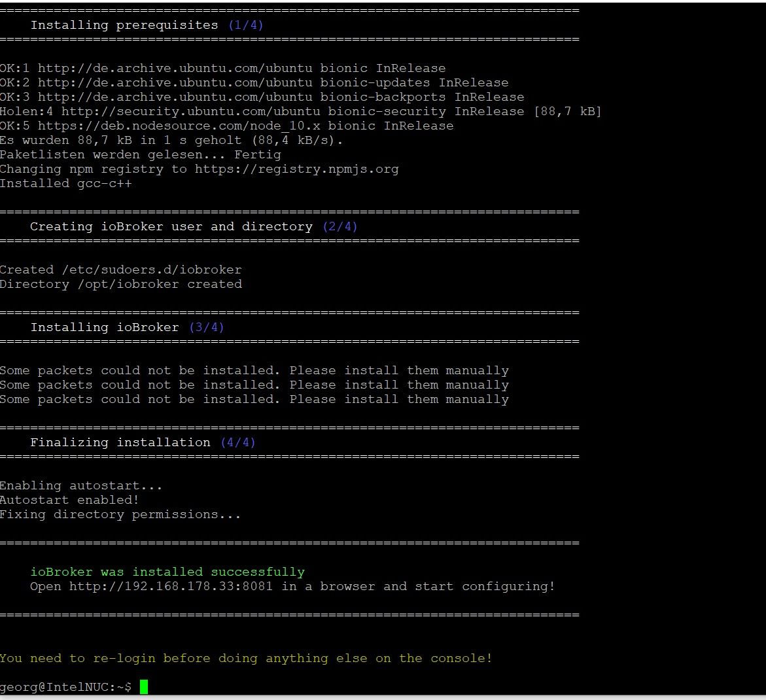The width and height of the screenshot is (766, 700).
Task: Click the green terminal cursor block
Action: 144,687
